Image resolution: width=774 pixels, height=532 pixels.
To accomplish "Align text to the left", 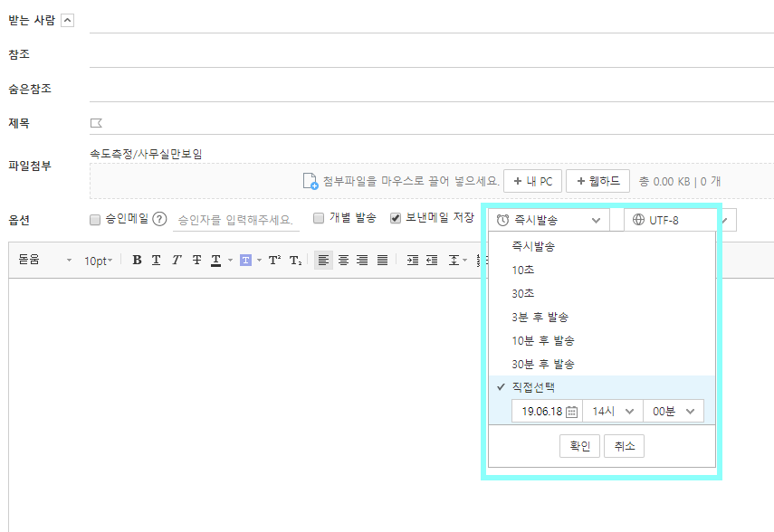I will [323, 260].
